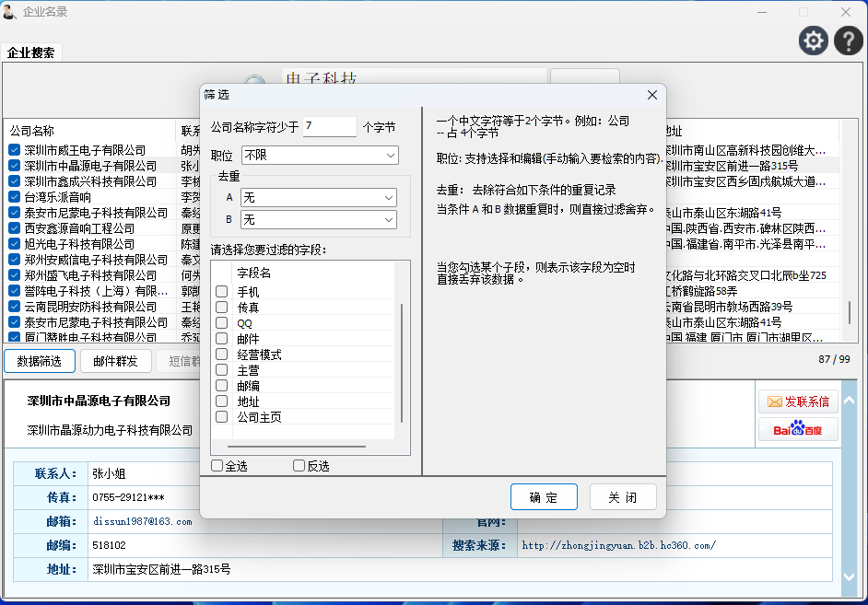
Task: Click the app icon in title bar
Action: tap(10, 12)
